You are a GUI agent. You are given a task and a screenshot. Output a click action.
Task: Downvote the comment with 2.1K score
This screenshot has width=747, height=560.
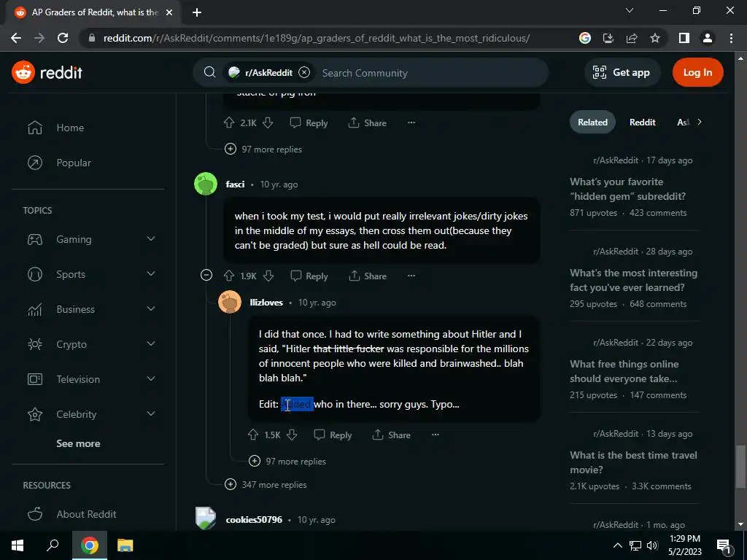[268, 122]
